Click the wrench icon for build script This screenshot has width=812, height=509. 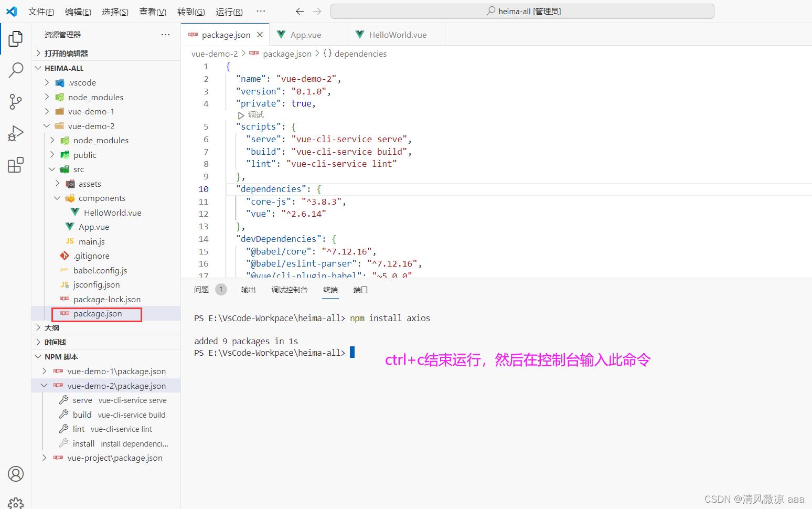64,415
